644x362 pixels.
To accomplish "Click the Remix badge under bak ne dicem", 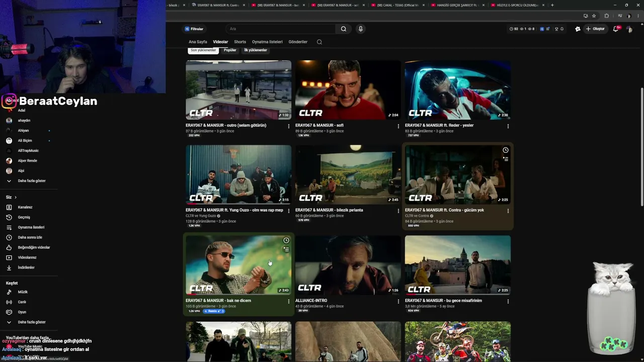I will [214, 311].
